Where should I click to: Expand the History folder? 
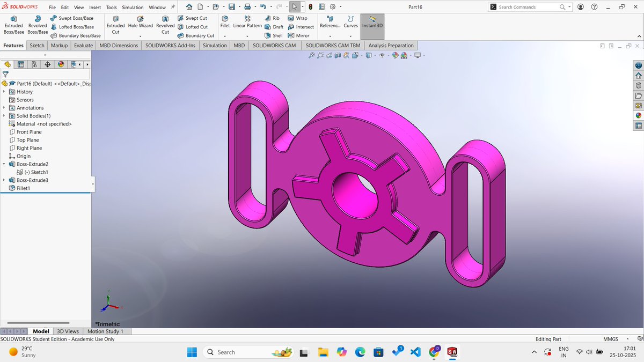click(4, 92)
